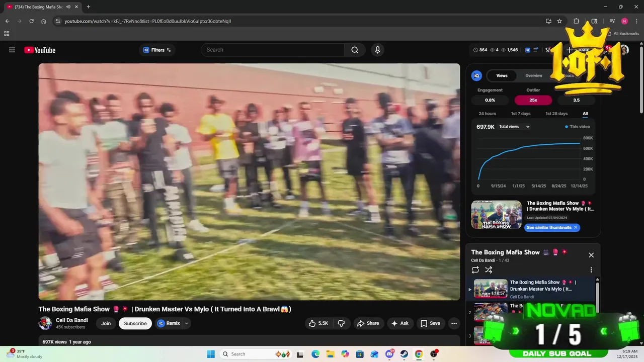Select playlist item number 2 thumbnail
Screen dimensions: 644x362
point(491,312)
